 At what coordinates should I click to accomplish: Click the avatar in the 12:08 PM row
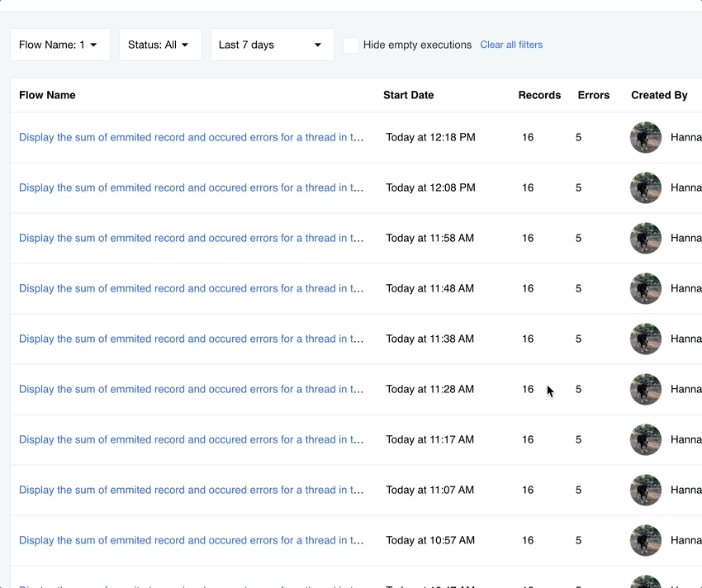(645, 188)
